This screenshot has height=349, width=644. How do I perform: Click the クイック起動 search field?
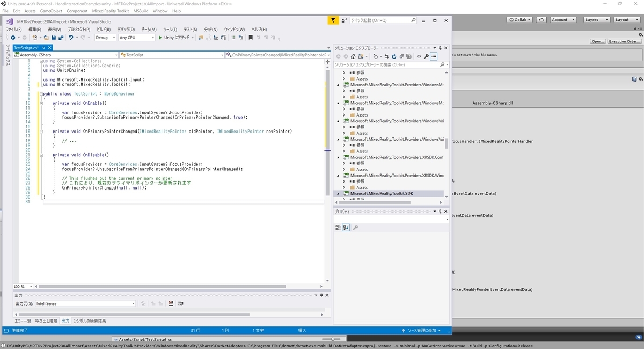coord(383,20)
